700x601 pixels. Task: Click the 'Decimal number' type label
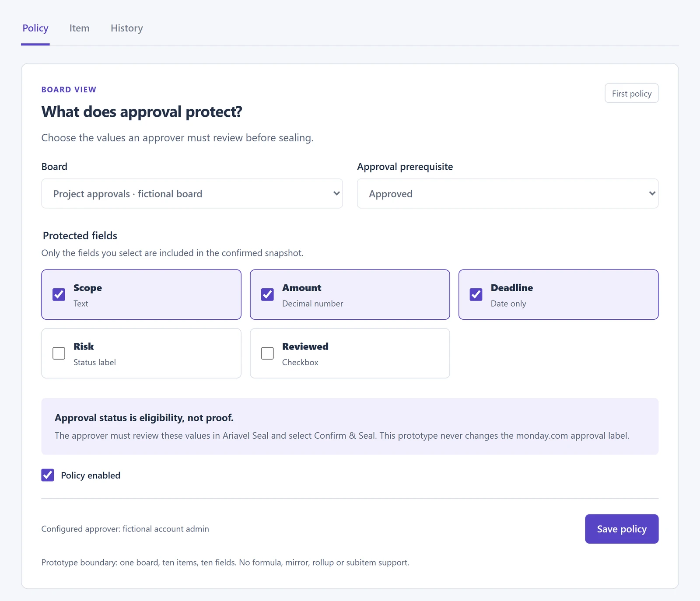pyautogui.click(x=312, y=304)
